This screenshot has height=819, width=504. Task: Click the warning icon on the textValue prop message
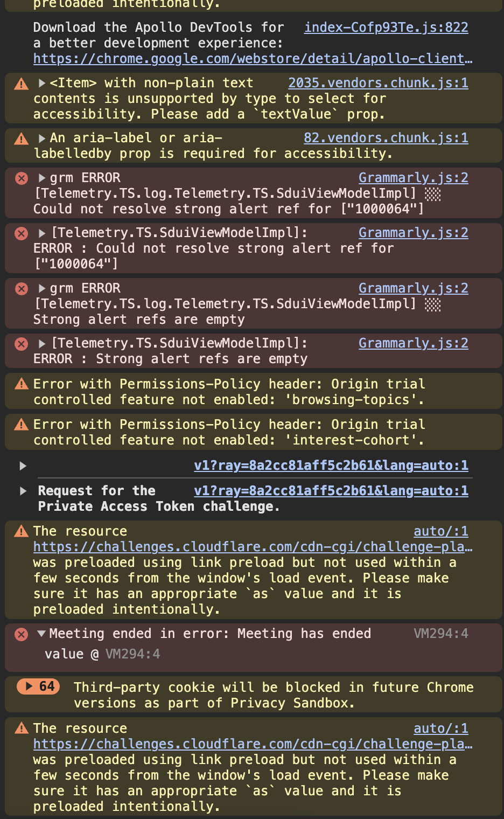[20, 84]
